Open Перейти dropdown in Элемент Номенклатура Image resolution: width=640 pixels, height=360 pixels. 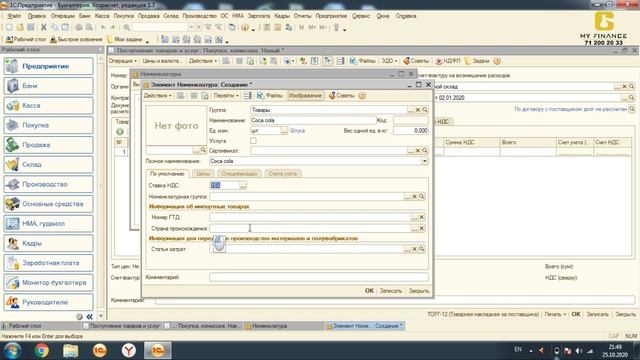coord(226,96)
